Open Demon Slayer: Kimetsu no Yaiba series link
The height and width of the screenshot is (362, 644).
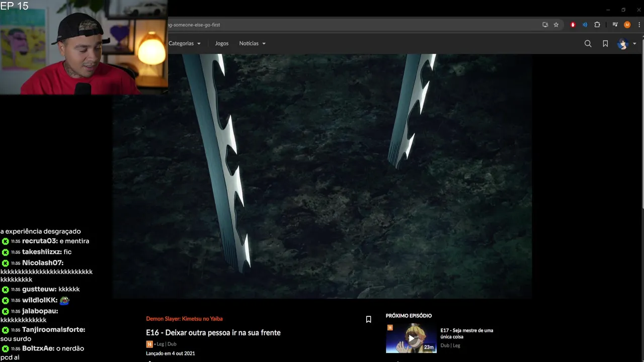click(184, 319)
